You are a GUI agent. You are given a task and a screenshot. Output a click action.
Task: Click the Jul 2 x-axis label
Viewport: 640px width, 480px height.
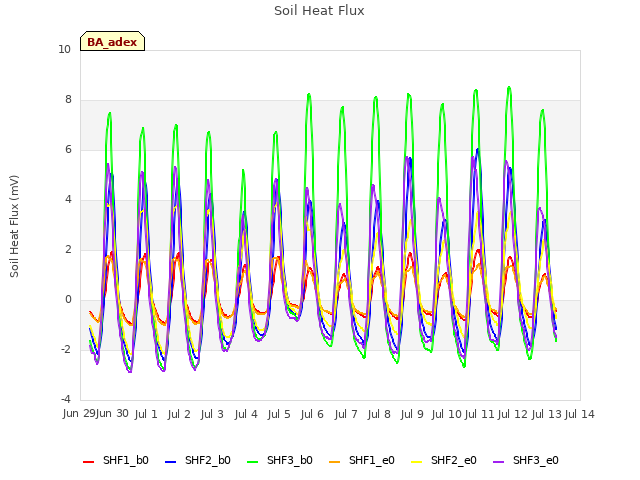[x=179, y=414]
